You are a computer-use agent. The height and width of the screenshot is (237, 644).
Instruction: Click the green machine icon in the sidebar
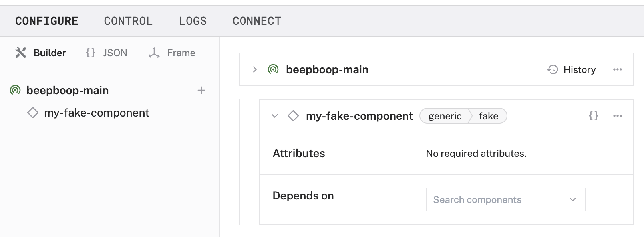pyautogui.click(x=15, y=91)
